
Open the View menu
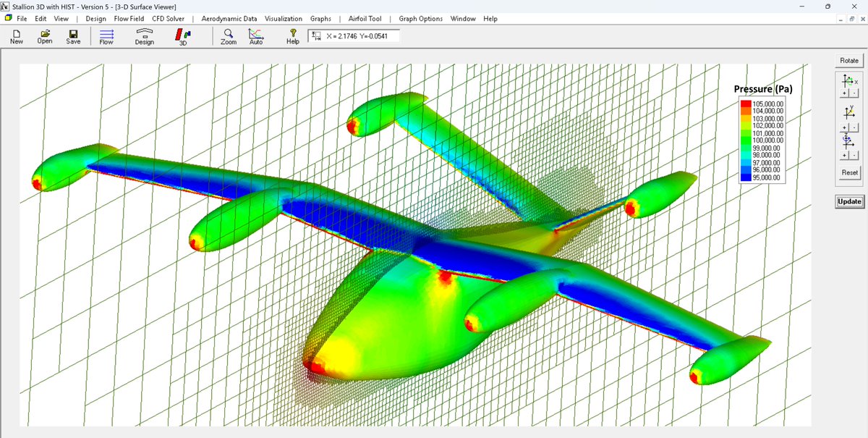(x=61, y=18)
